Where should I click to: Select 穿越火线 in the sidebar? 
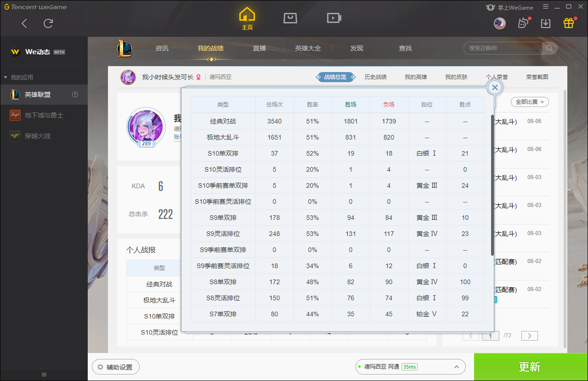[44, 136]
